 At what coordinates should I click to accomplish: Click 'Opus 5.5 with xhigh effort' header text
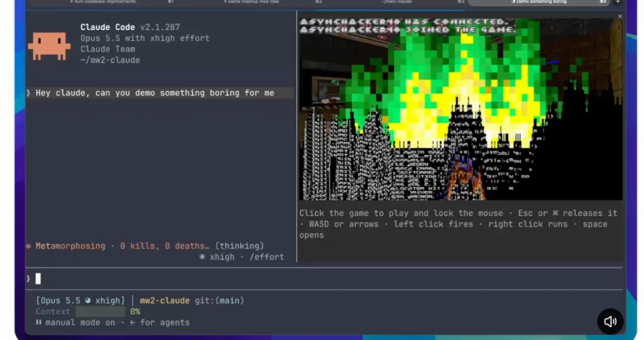[x=145, y=38]
